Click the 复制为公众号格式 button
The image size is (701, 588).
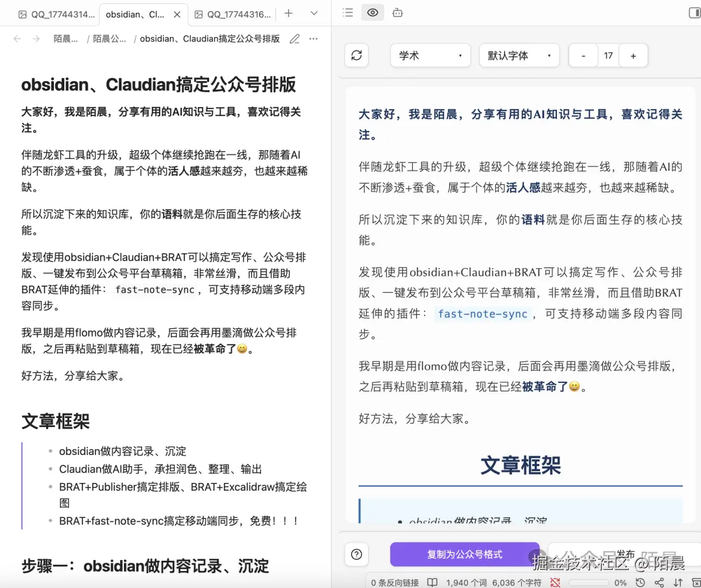pos(465,555)
